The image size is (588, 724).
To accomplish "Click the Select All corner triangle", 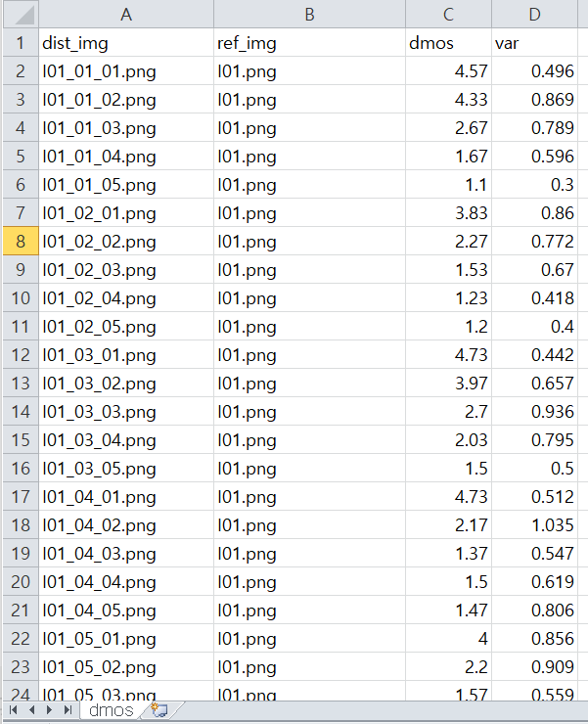I will (21, 15).
